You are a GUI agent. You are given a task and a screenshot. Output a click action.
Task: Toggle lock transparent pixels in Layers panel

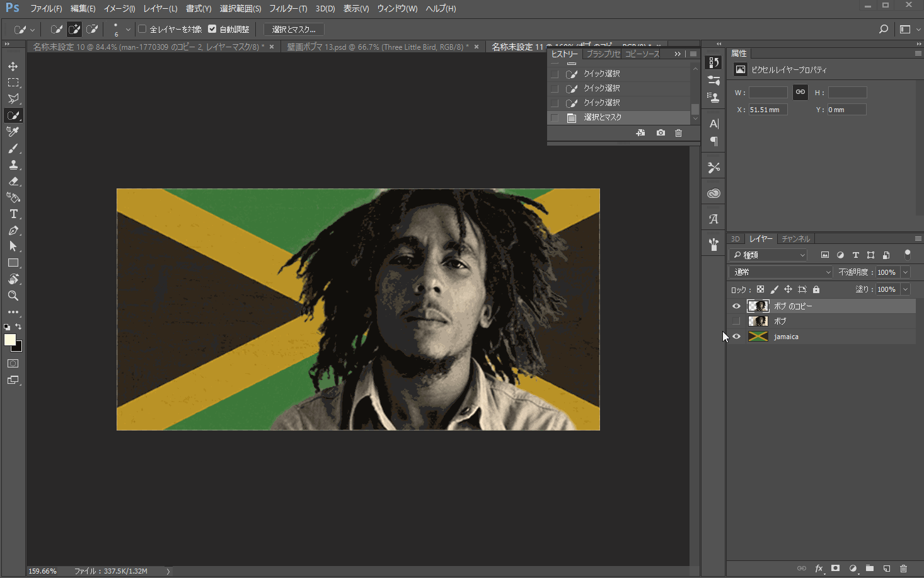tap(760, 289)
